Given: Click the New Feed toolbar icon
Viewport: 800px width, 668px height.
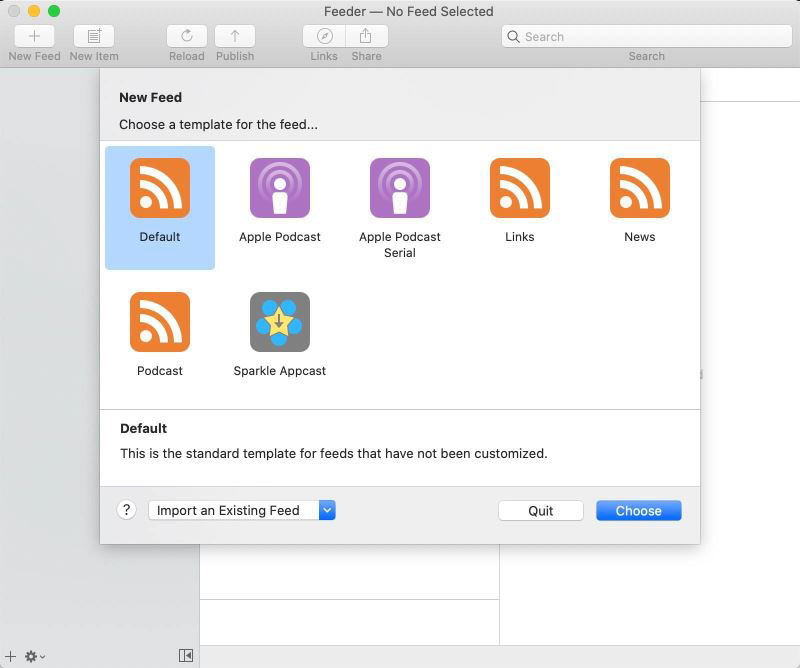Looking at the screenshot, I should [x=34, y=36].
